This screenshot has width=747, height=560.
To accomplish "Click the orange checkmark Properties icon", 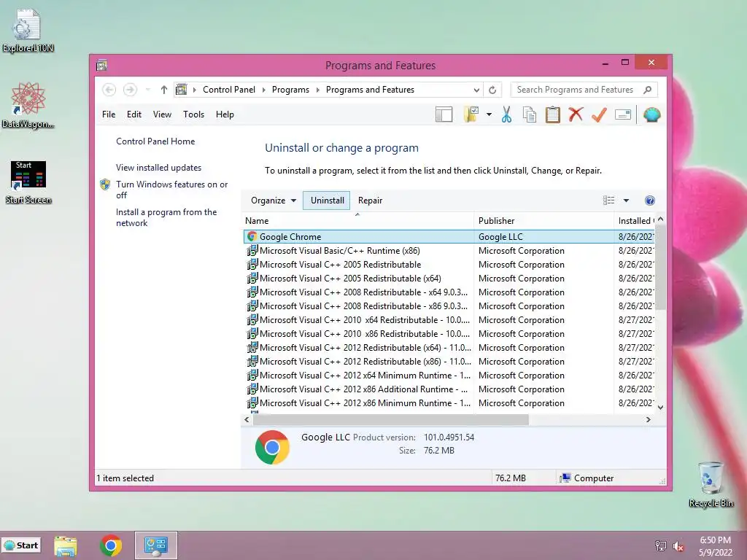I will (x=600, y=114).
